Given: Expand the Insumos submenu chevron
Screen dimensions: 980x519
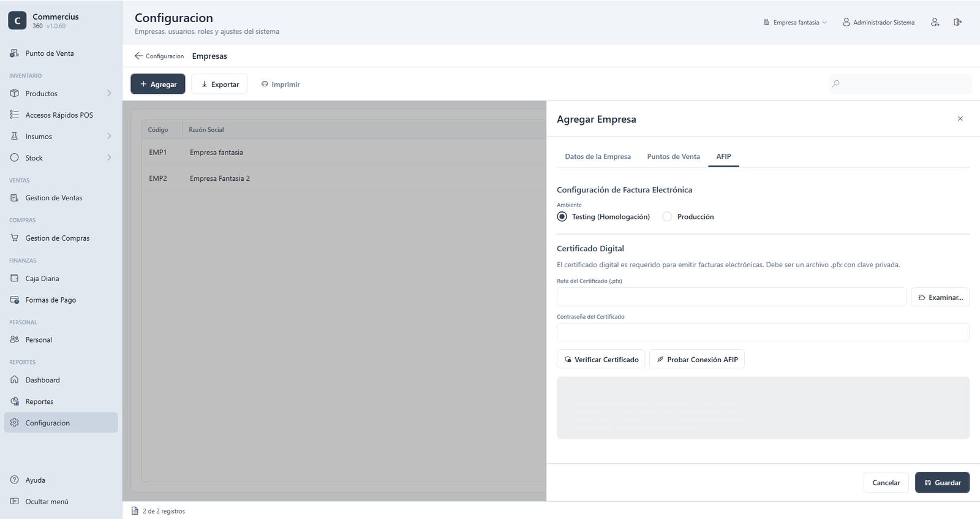Looking at the screenshot, I should pos(109,136).
